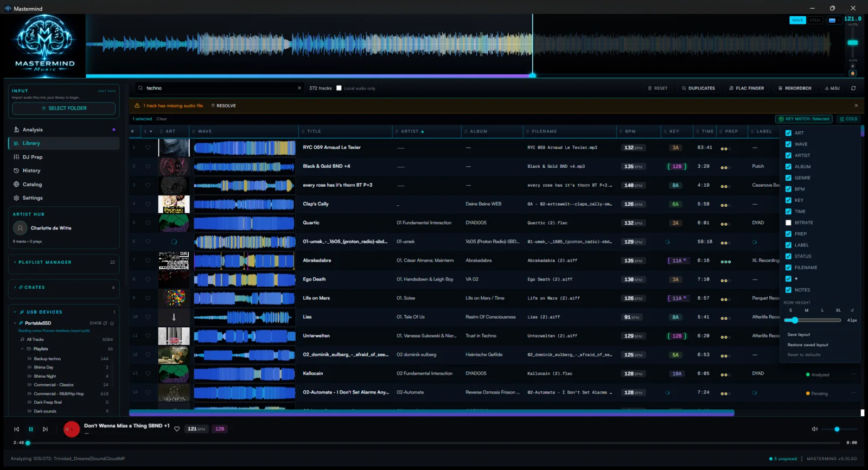Click the refresh library icon

click(853, 88)
